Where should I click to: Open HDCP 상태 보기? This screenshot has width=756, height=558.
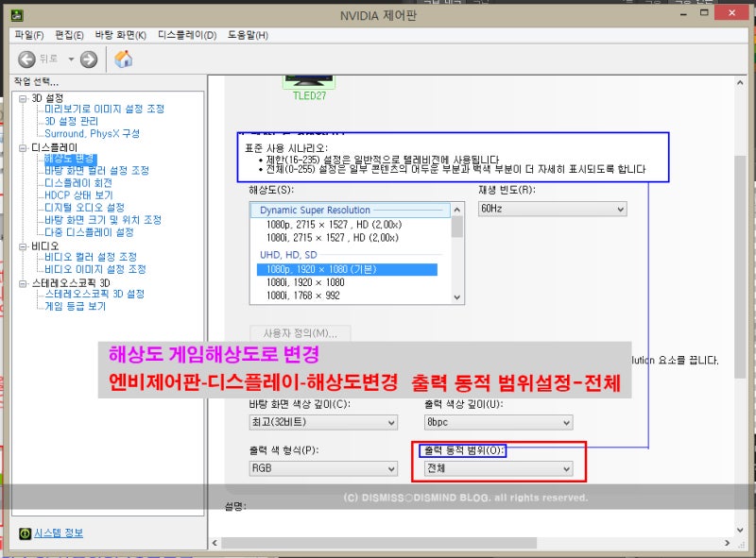click(78, 195)
